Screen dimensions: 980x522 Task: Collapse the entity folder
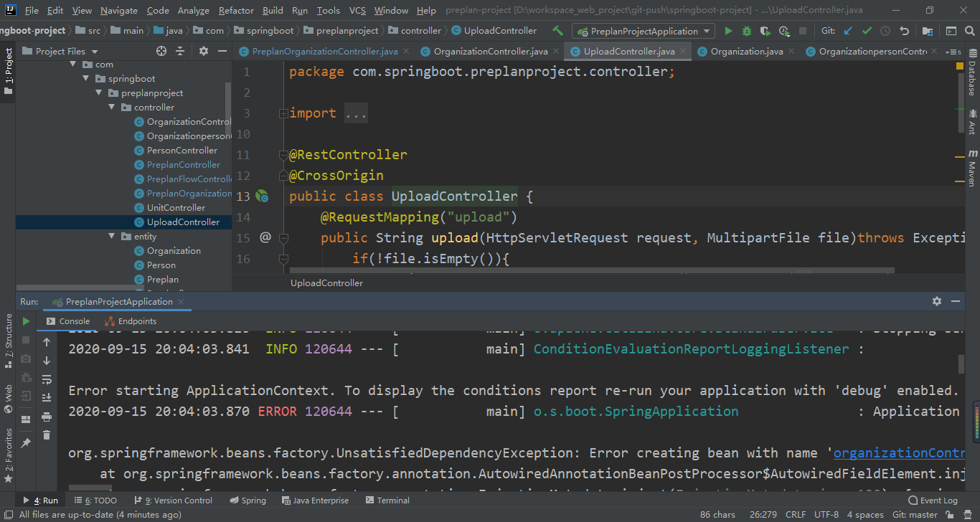pyautogui.click(x=112, y=237)
